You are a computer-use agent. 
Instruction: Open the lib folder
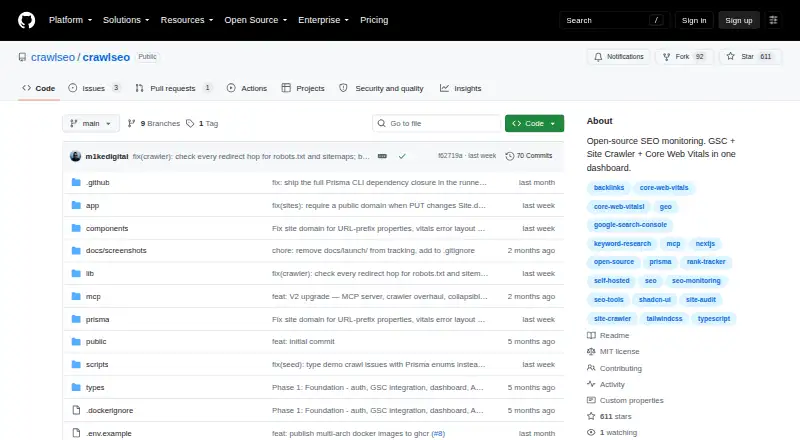click(90, 274)
